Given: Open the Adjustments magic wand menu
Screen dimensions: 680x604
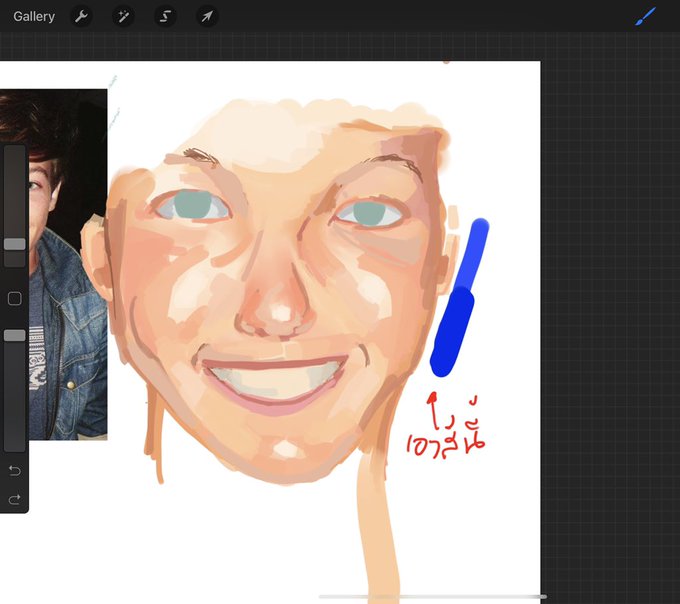Looking at the screenshot, I should (123, 16).
